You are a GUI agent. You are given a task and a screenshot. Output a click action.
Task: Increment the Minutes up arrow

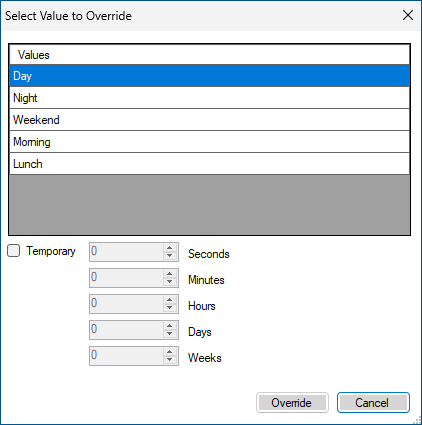(170, 274)
